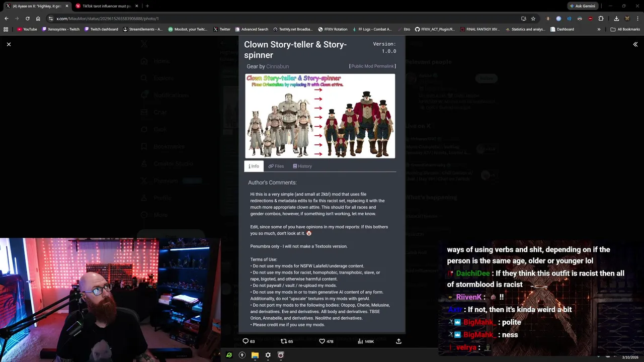Open the StreamElements bookmark
Image resolution: width=644 pixels, height=362 pixels.
point(143,29)
